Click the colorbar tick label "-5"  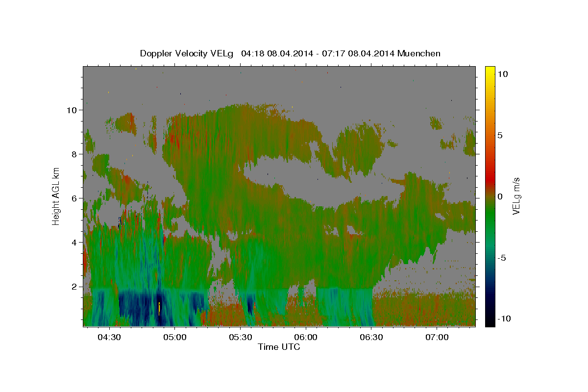[x=502, y=258]
